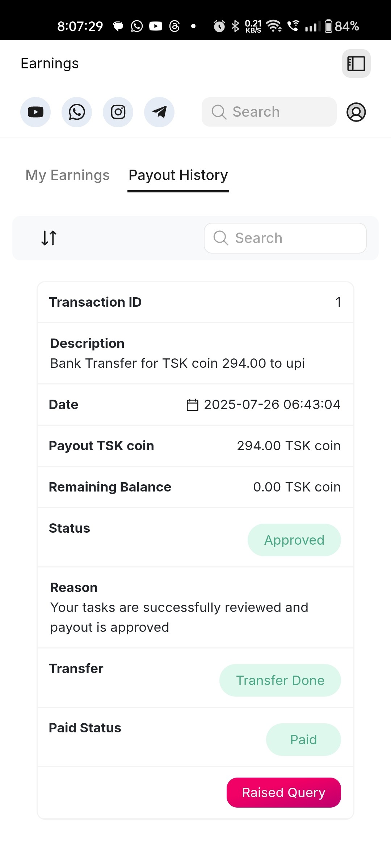
Task: Click the Approved status badge
Action: [x=294, y=540]
